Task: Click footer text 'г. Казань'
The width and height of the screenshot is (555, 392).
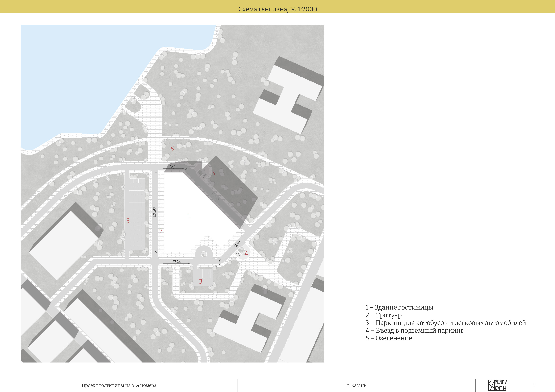Action: click(x=357, y=385)
